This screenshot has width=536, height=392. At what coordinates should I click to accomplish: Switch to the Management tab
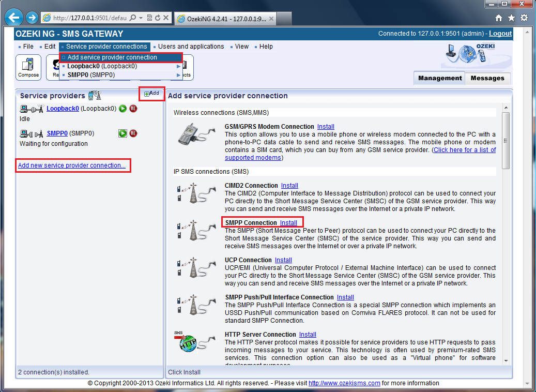click(439, 78)
